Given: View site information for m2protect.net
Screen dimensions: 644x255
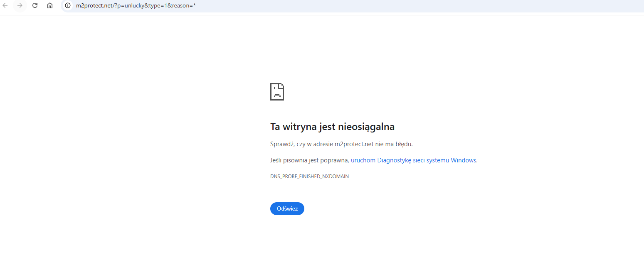Looking at the screenshot, I should pos(68,6).
